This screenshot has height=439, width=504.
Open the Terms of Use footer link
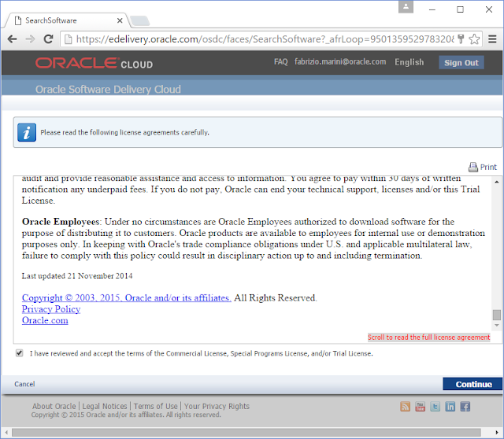click(x=156, y=406)
